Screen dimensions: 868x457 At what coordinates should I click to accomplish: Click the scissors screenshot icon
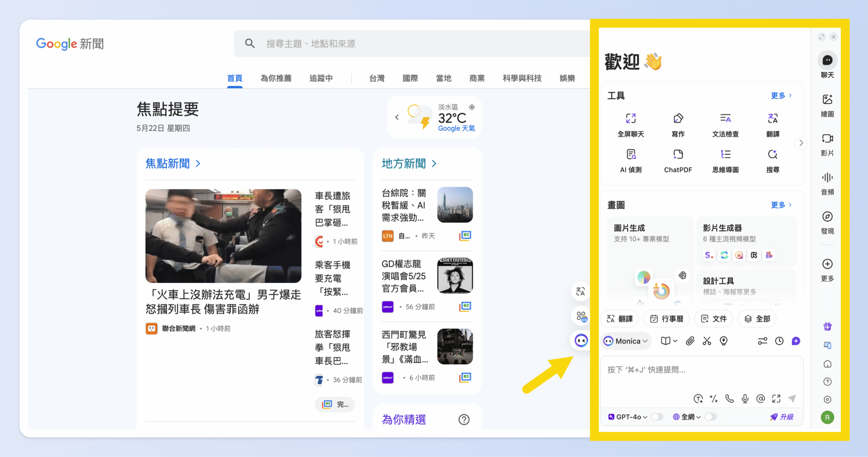pos(707,341)
